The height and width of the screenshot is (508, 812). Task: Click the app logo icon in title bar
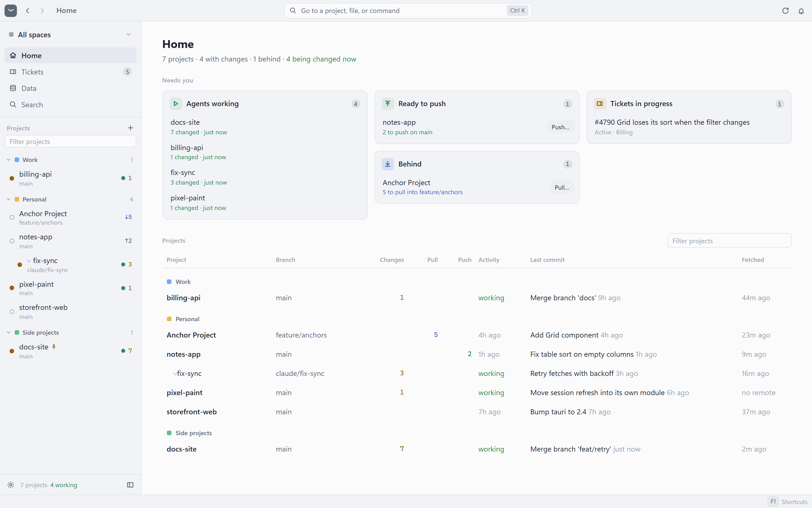click(x=11, y=10)
